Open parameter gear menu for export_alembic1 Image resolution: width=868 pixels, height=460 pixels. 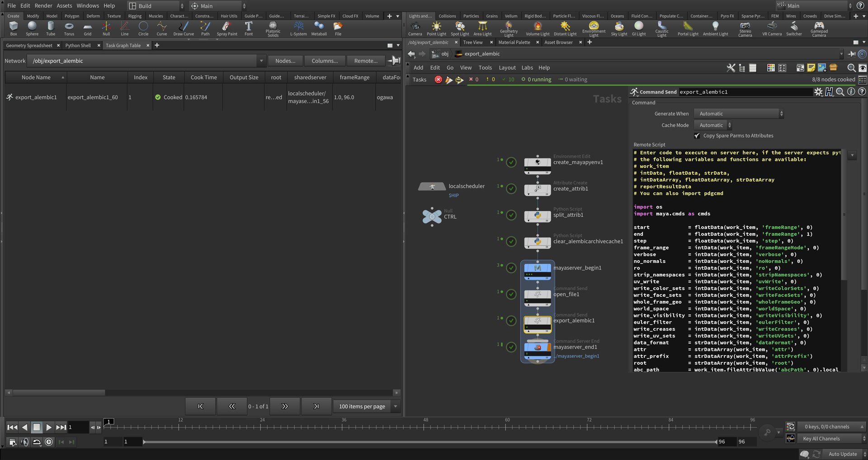click(818, 92)
